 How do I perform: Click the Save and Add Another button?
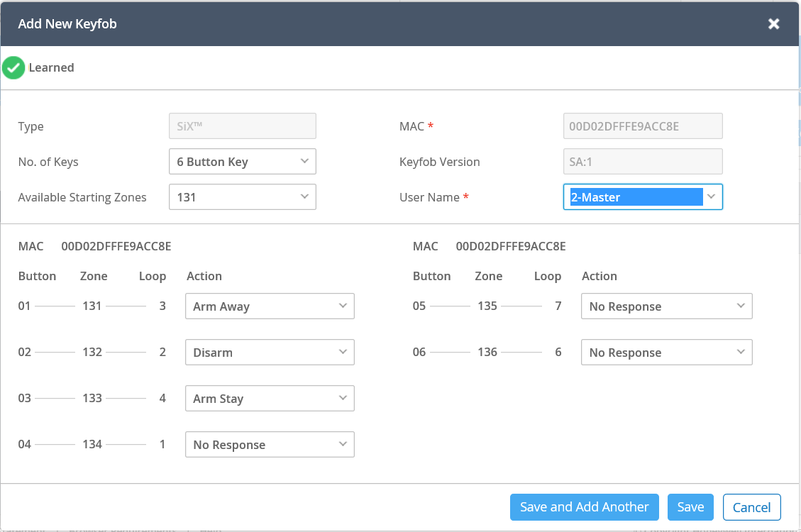click(x=585, y=507)
